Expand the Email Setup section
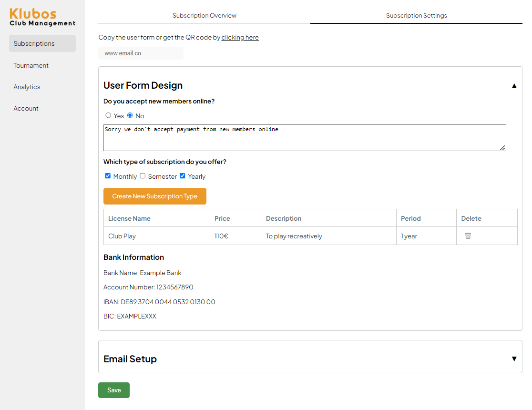This screenshot has width=532, height=410. (x=514, y=359)
